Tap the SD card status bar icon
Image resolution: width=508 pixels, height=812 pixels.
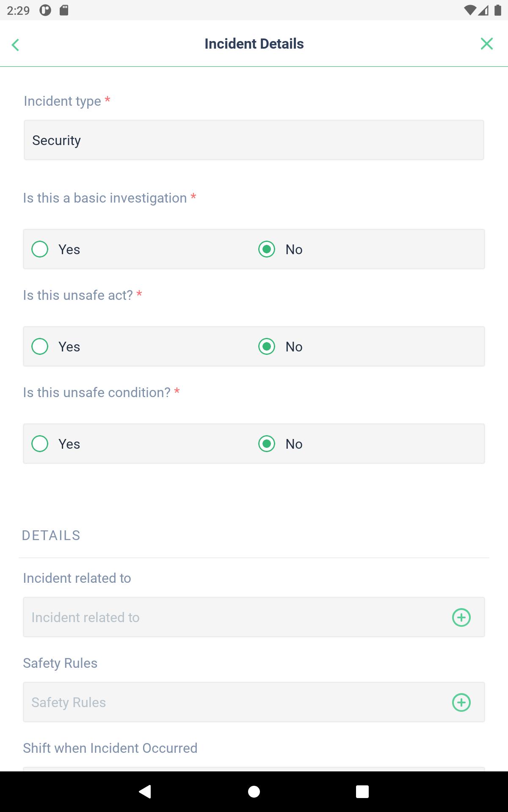[x=64, y=10]
